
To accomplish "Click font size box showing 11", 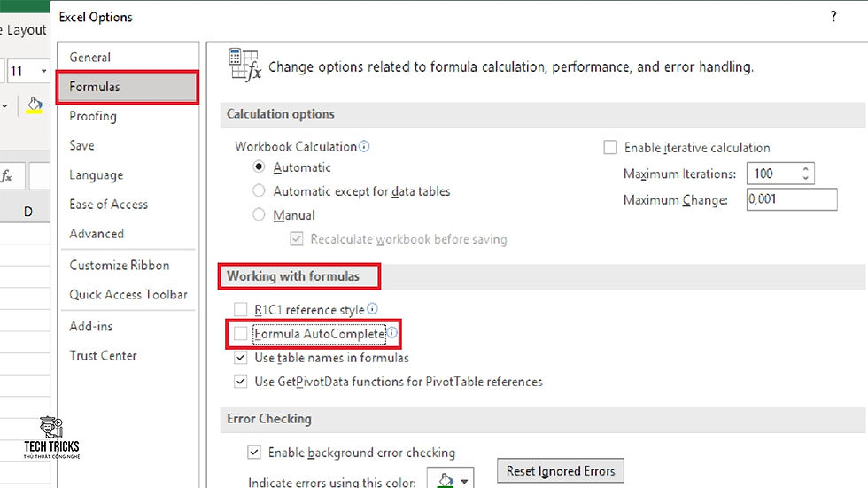I will [21, 71].
